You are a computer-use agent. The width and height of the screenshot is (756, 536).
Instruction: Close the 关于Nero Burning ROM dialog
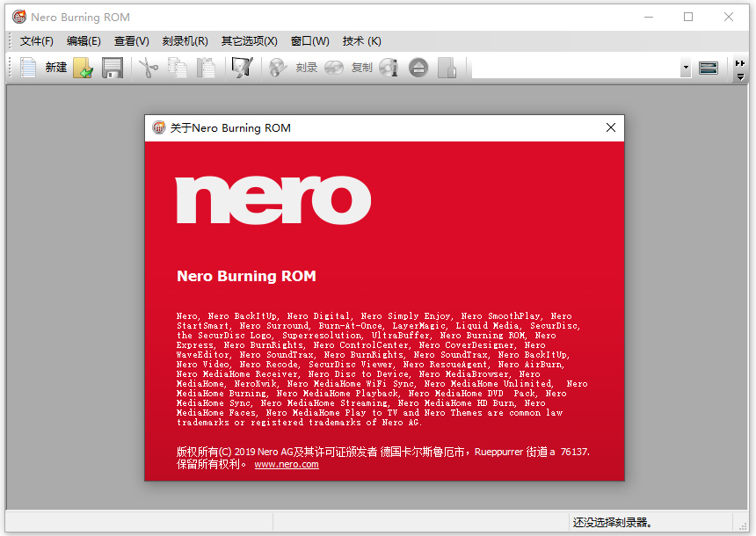(x=610, y=127)
